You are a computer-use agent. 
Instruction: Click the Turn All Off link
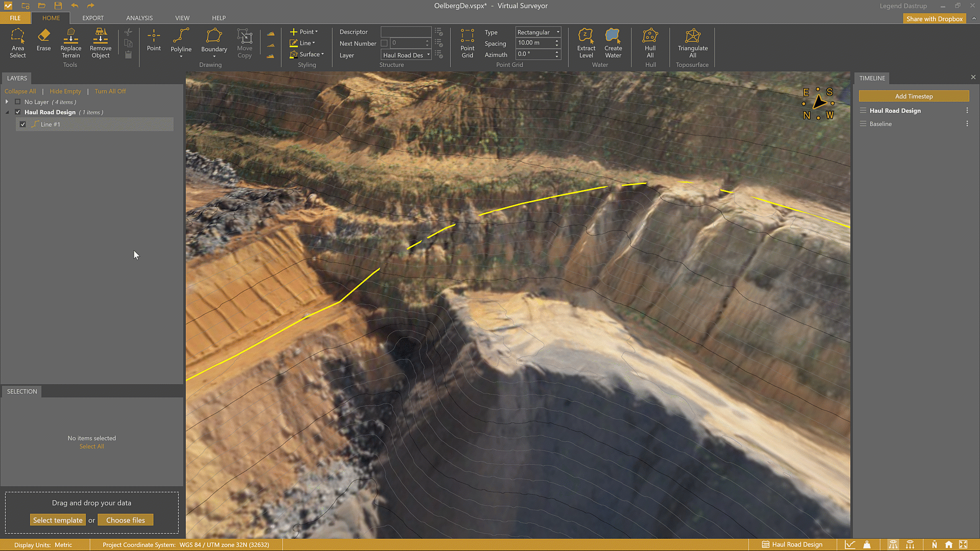(x=110, y=91)
